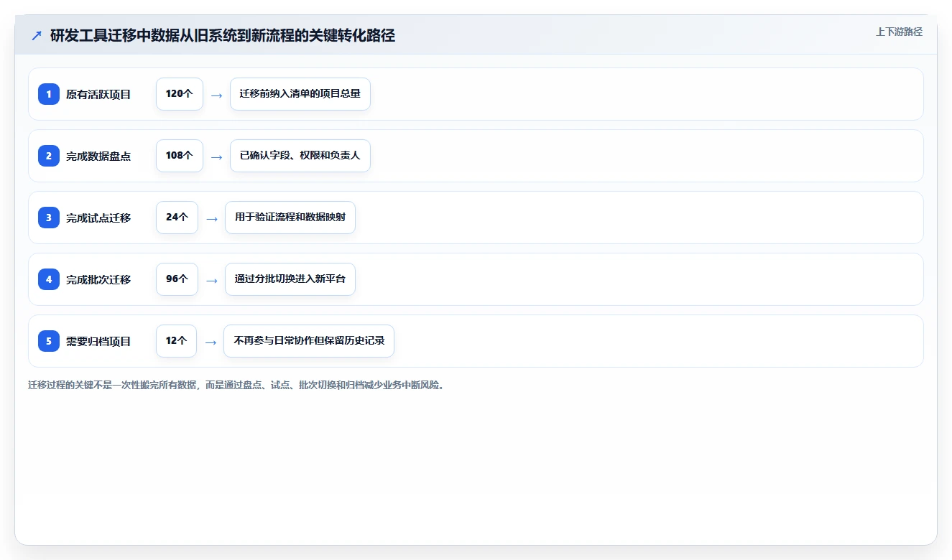Click the 需要归档项目 label
This screenshot has height=560, width=952.
tap(98, 341)
